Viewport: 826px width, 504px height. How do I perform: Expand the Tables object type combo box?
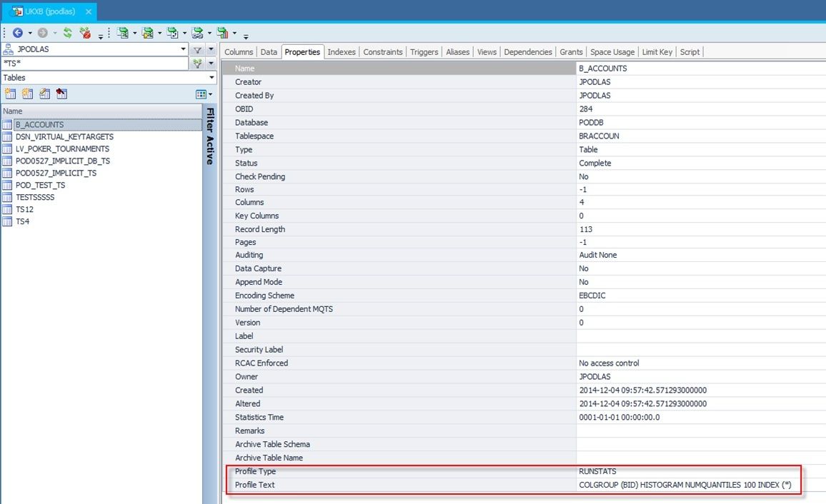tap(212, 77)
